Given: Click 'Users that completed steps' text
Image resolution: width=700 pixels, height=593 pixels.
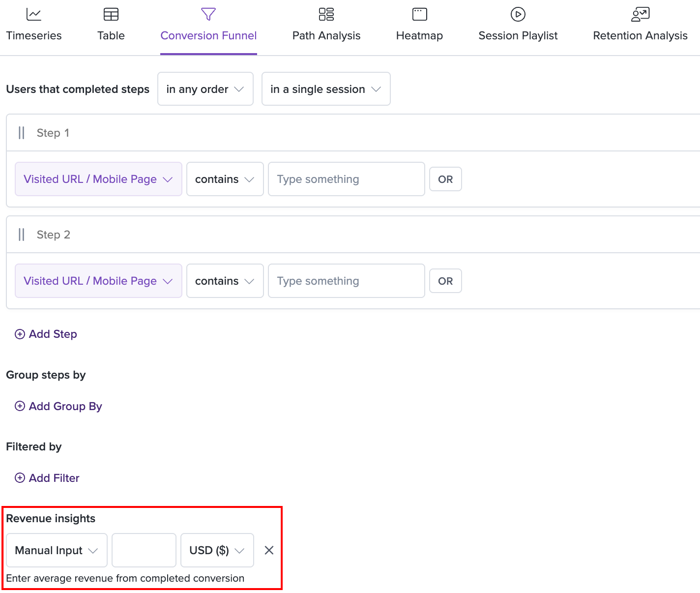Looking at the screenshot, I should [78, 89].
